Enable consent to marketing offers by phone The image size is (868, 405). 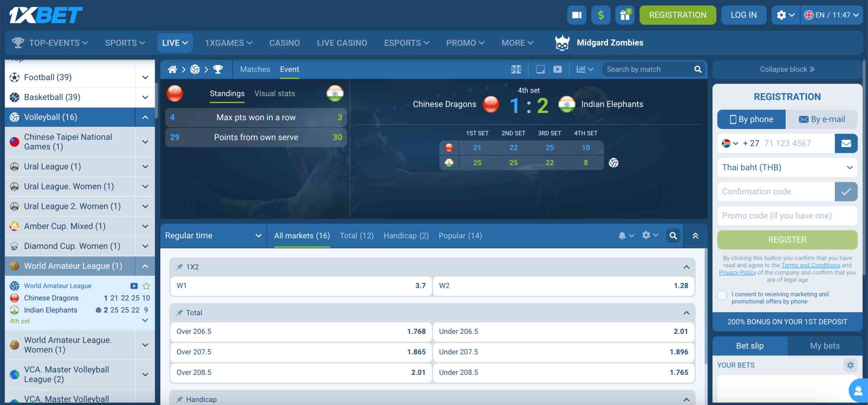[722, 295]
